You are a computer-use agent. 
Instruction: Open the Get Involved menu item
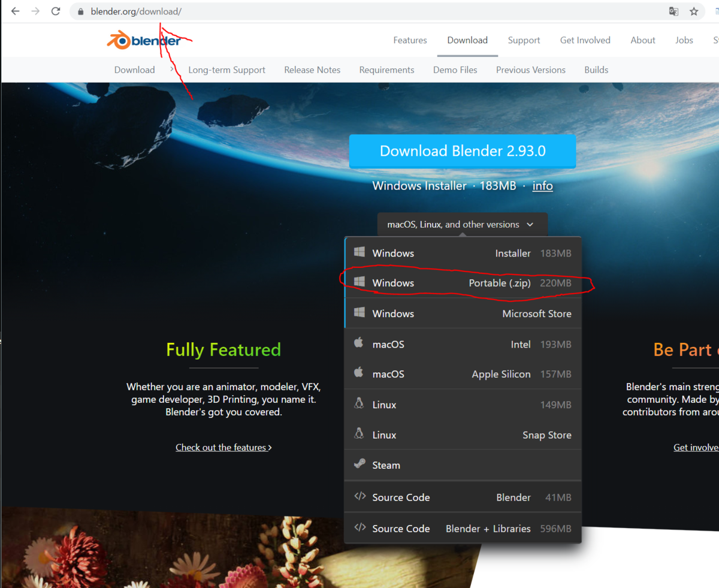point(585,40)
